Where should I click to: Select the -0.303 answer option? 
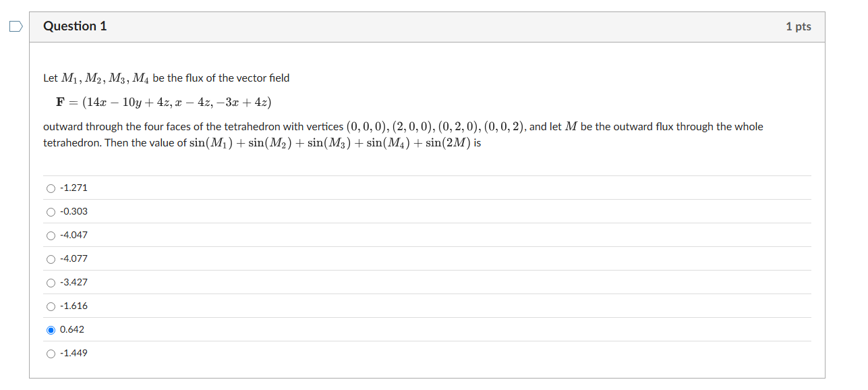click(x=51, y=212)
